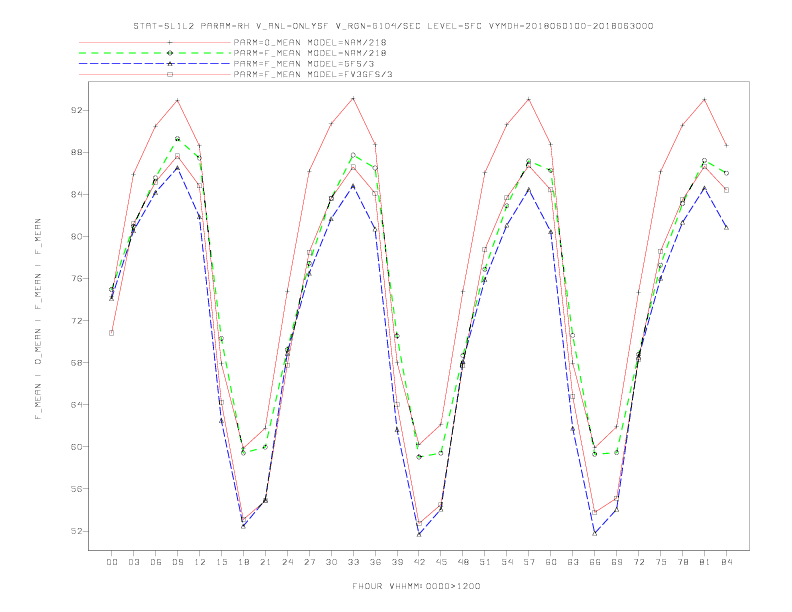Select legend entry PARM=O_MEAN MODEL=NAM/218

coord(310,42)
